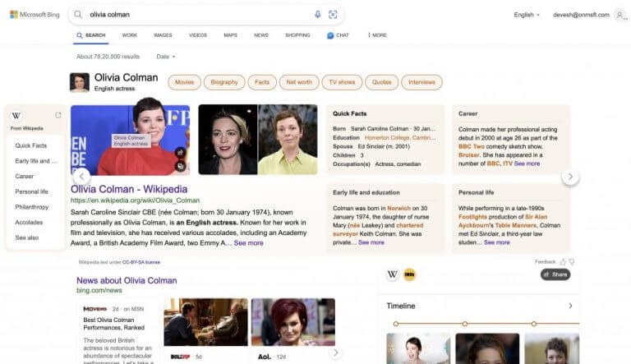Click the Norwich link
The height and width of the screenshot is (364, 631).
(398, 209)
